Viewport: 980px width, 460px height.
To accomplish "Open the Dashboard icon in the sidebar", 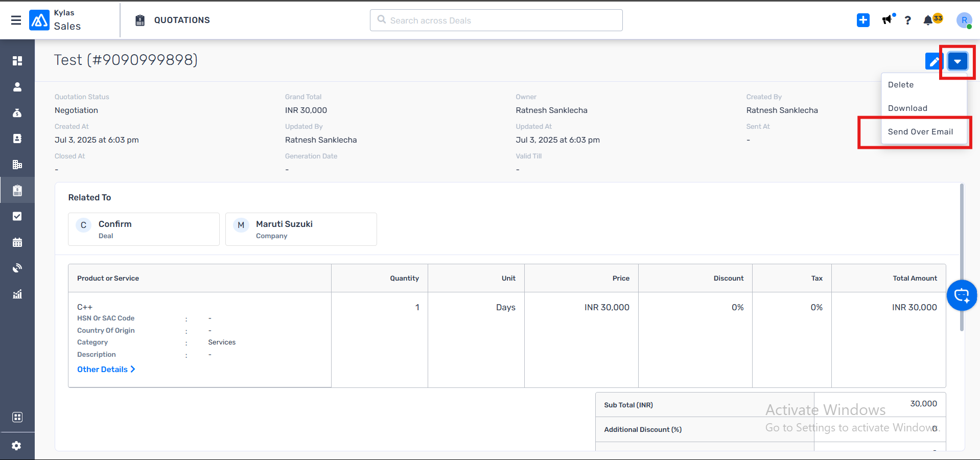I will pyautogui.click(x=17, y=61).
